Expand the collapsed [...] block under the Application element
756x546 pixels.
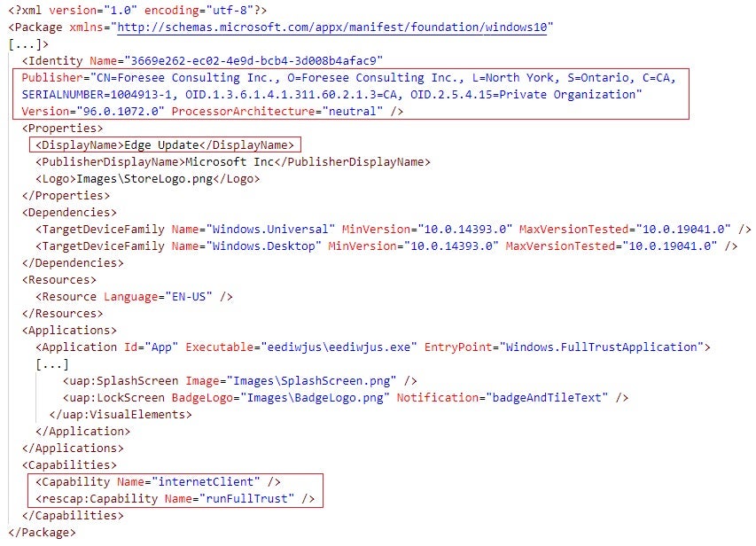(x=52, y=364)
